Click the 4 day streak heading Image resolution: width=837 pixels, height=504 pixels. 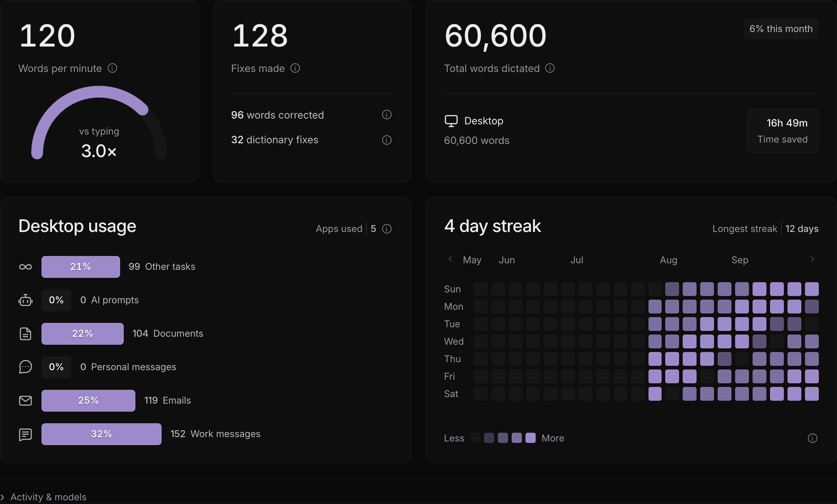tap(493, 226)
